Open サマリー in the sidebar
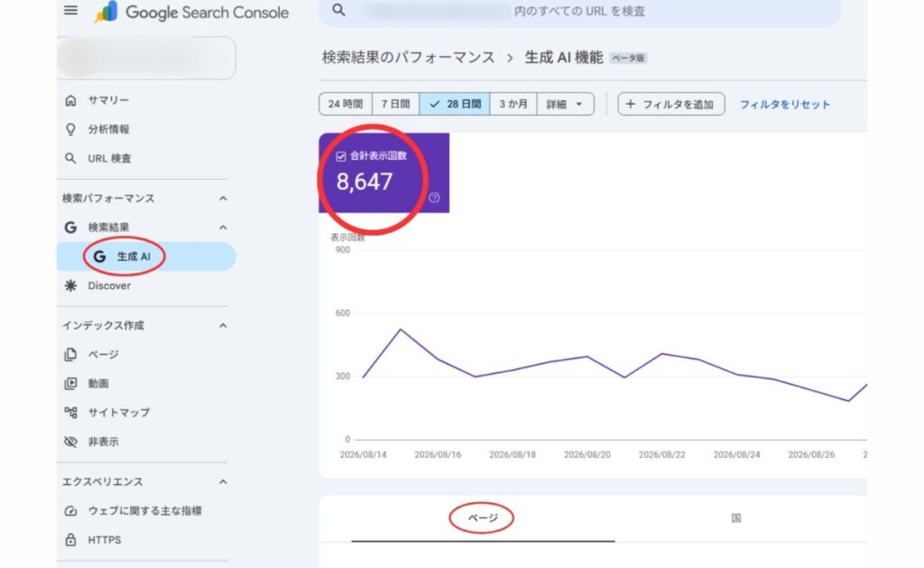The image size is (924, 568). tap(108, 100)
